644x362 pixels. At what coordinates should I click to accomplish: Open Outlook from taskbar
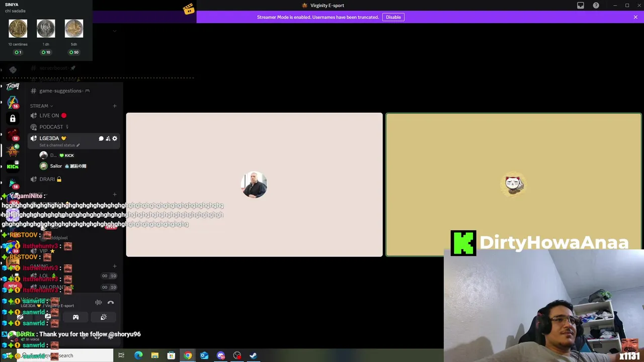tap(204, 355)
